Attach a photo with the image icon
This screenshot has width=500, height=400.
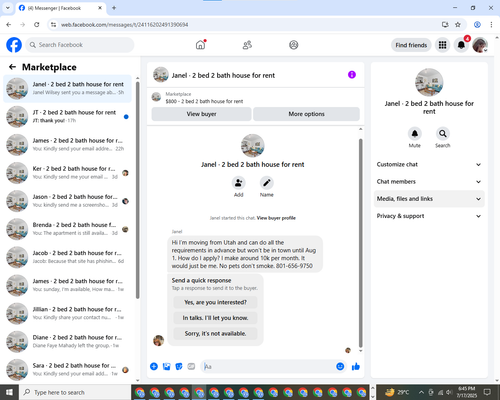point(166,367)
